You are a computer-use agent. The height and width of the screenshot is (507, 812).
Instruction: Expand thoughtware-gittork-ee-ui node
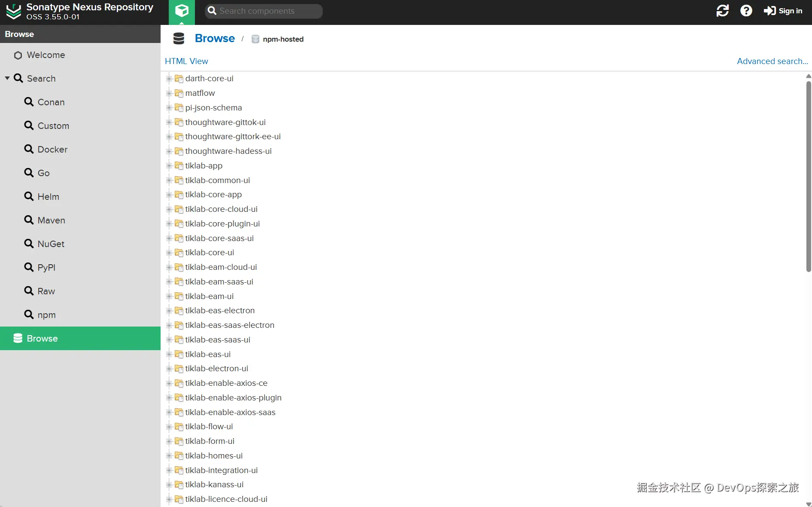169,137
